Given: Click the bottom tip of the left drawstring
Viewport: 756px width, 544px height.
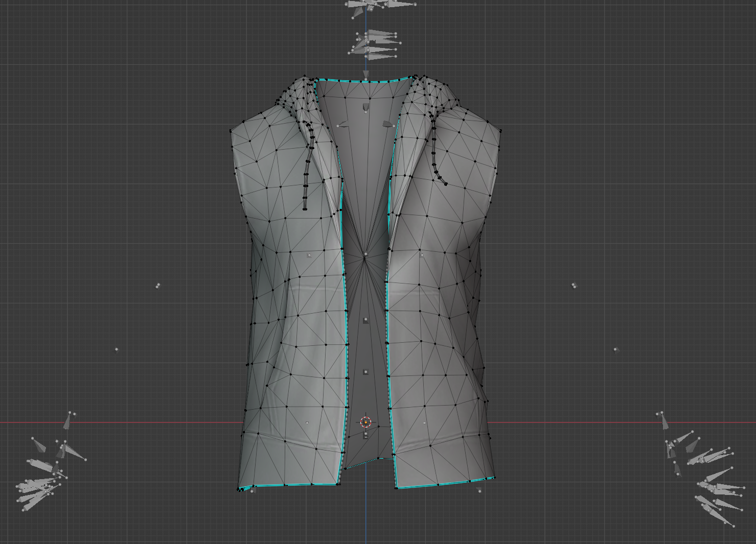Looking at the screenshot, I should 305,208.
